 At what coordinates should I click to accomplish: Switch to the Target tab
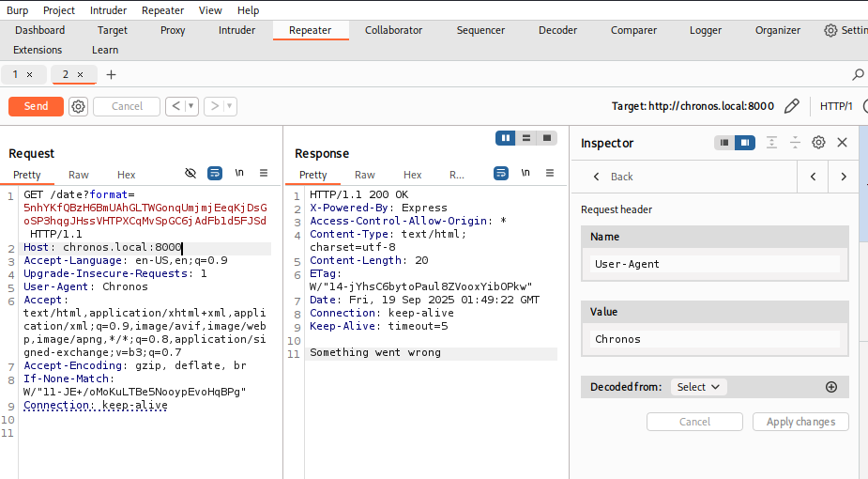point(113,30)
